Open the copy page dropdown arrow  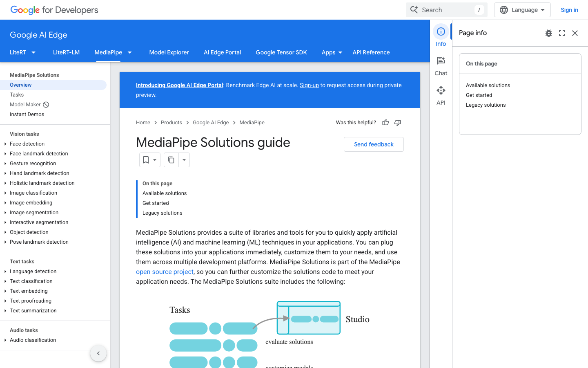click(x=184, y=160)
